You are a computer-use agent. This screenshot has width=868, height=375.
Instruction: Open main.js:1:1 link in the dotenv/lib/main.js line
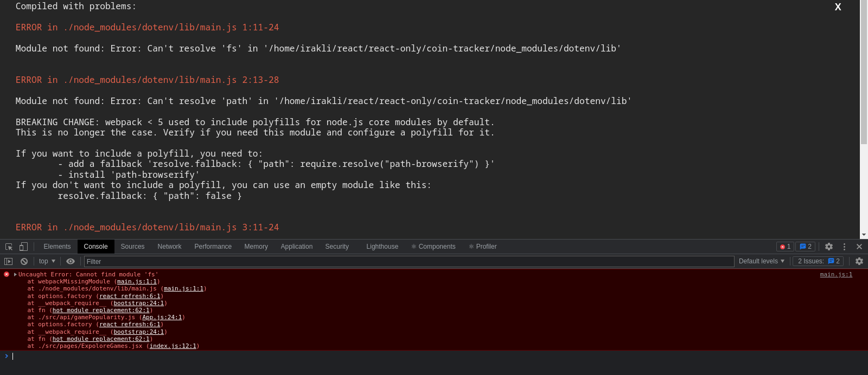tap(183, 289)
